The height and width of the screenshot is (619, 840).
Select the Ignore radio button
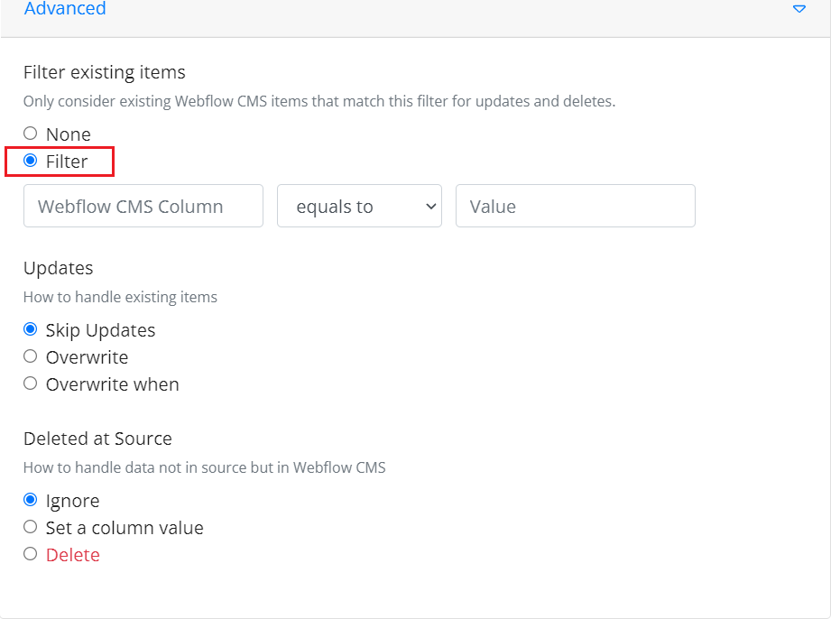[x=31, y=500]
